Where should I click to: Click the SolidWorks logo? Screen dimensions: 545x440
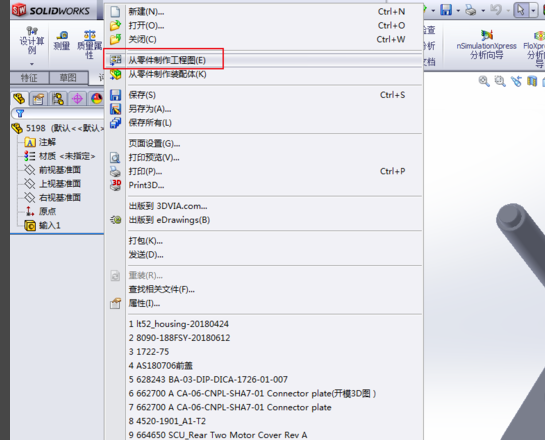51,10
